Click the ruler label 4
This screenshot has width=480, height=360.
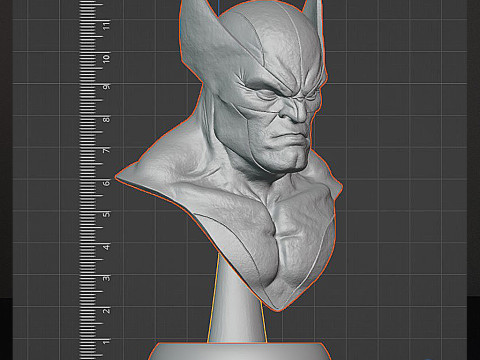pos(106,247)
